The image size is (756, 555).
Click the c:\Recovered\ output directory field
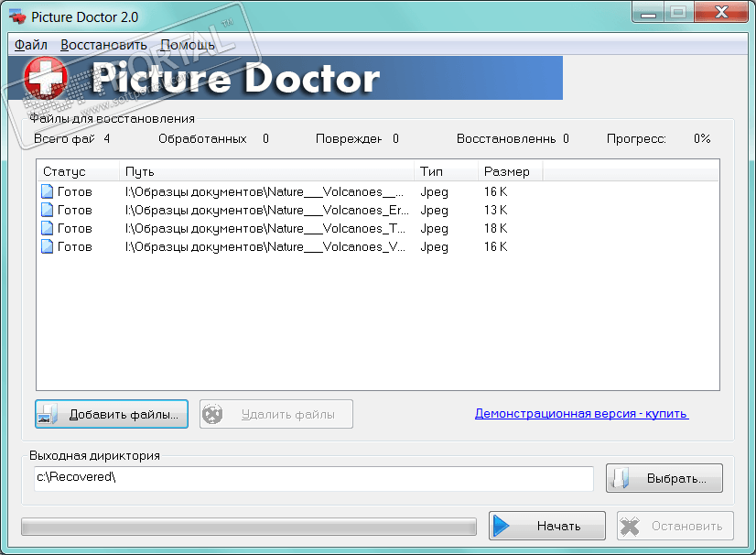(x=313, y=478)
